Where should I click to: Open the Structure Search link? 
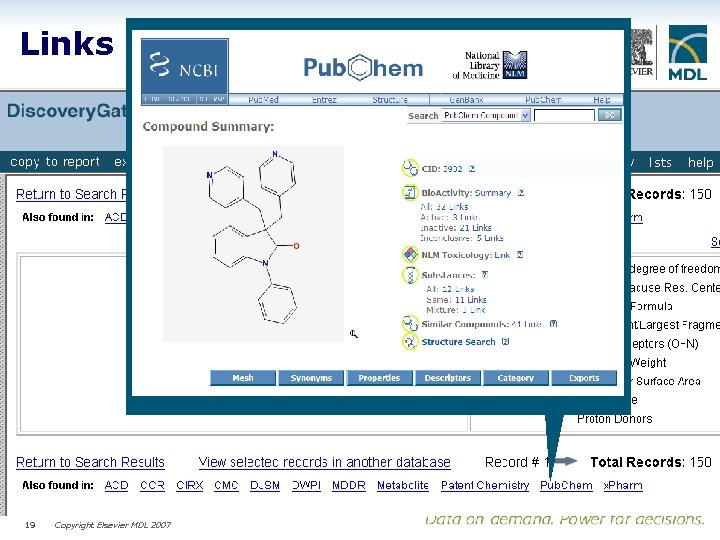coord(458,342)
